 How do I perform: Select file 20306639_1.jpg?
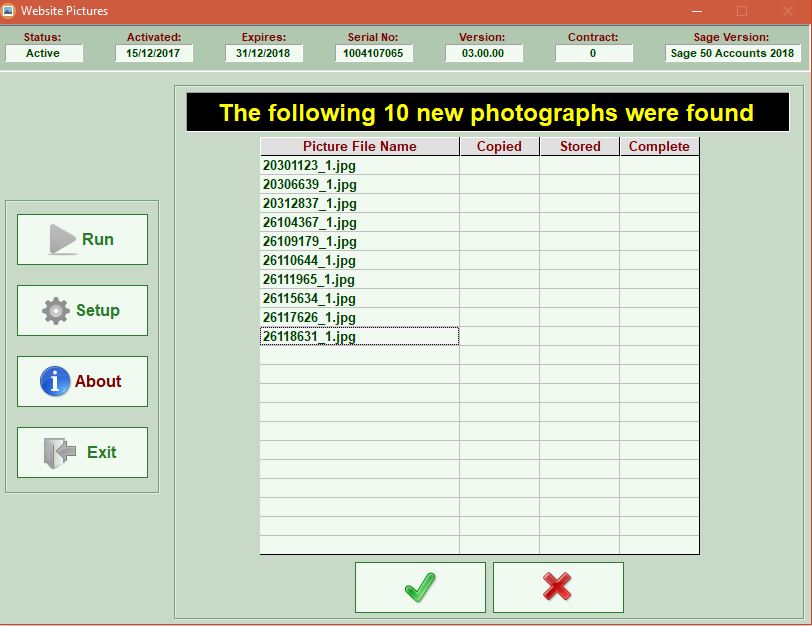pos(359,184)
